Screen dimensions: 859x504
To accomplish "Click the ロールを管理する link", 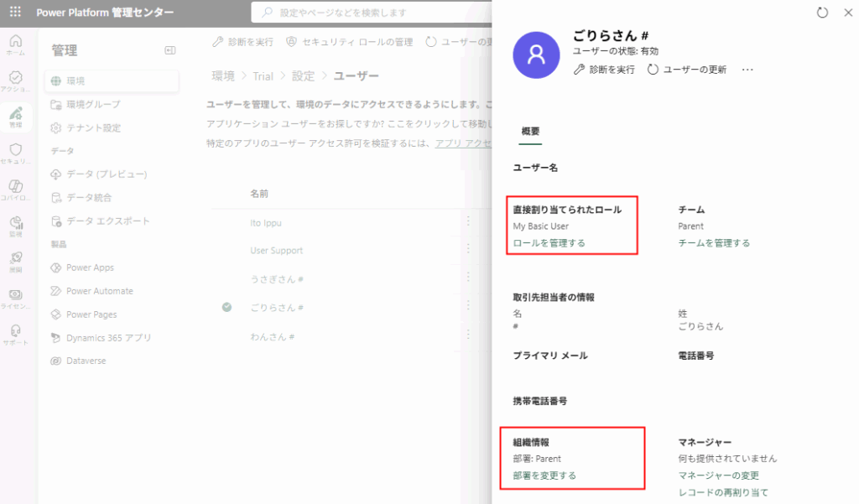I will tap(549, 243).
